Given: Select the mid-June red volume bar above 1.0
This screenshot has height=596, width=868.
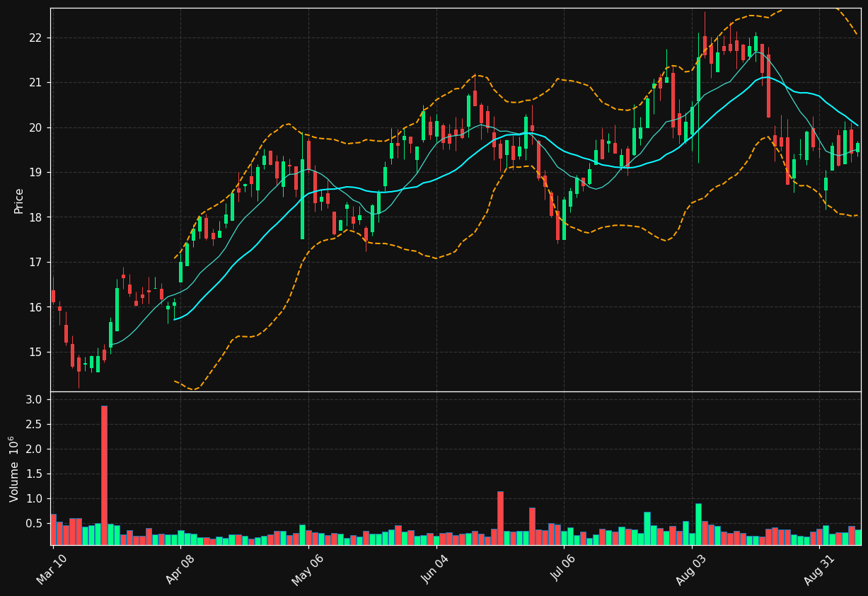Looking at the screenshot, I should coord(500,518).
